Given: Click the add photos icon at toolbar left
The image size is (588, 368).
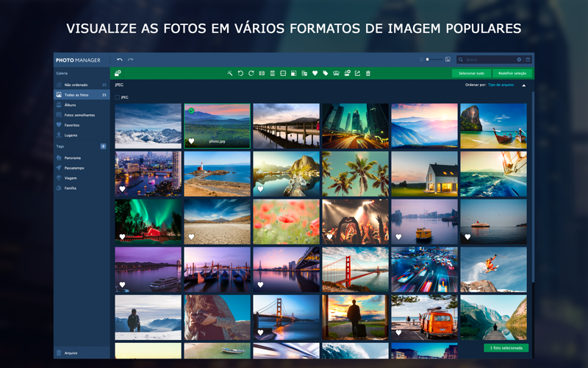Looking at the screenshot, I should [118, 74].
